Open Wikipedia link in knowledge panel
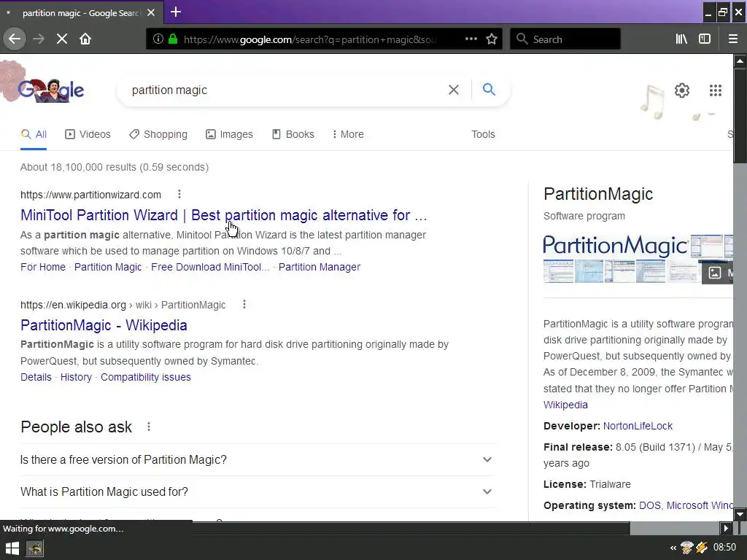Screen dimensions: 747x560 [565, 405]
